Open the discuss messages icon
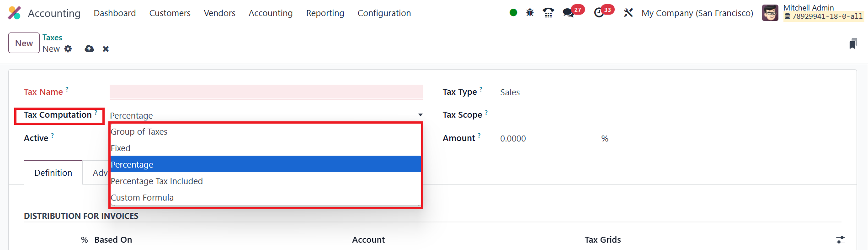The height and width of the screenshot is (250, 868). 568,13
